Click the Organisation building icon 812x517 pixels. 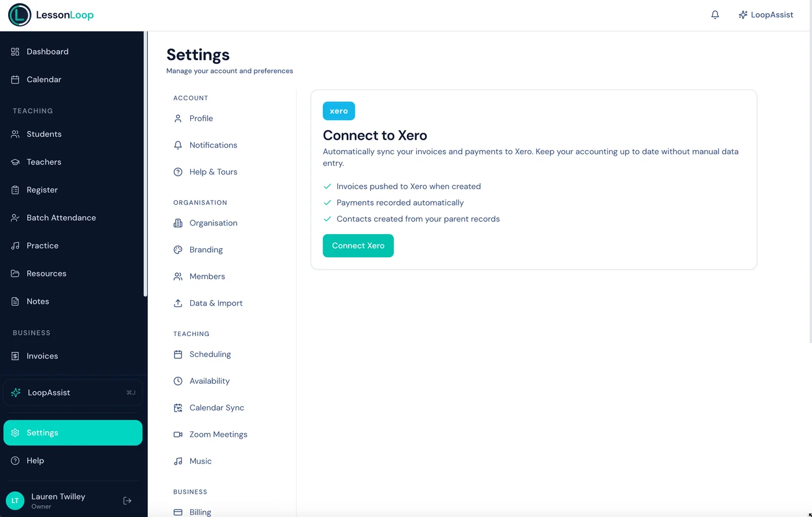(x=178, y=223)
